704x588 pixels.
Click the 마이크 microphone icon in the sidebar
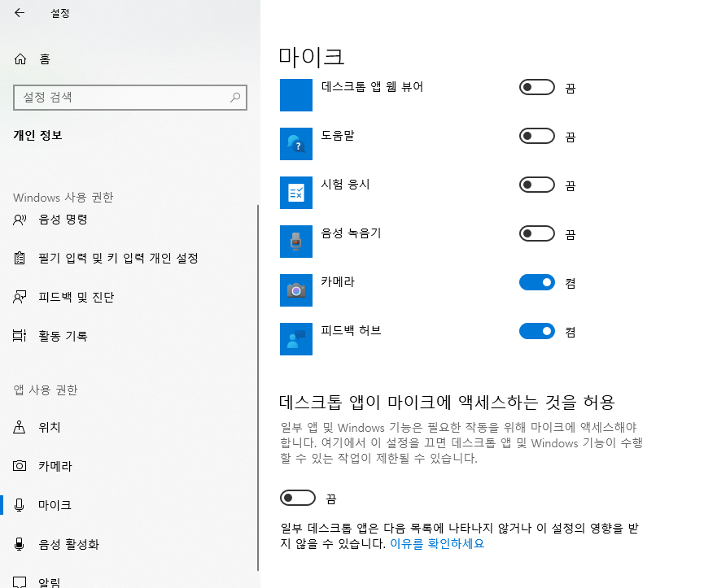[x=20, y=505]
